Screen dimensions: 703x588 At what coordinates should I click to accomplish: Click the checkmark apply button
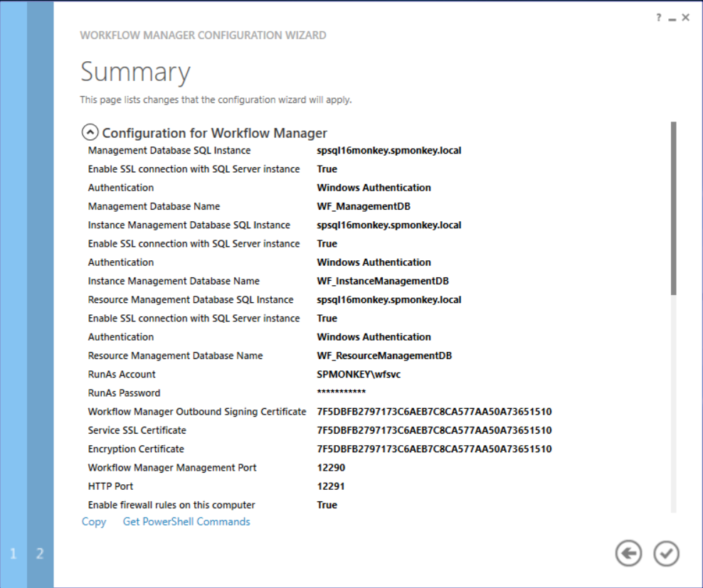coord(667,553)
